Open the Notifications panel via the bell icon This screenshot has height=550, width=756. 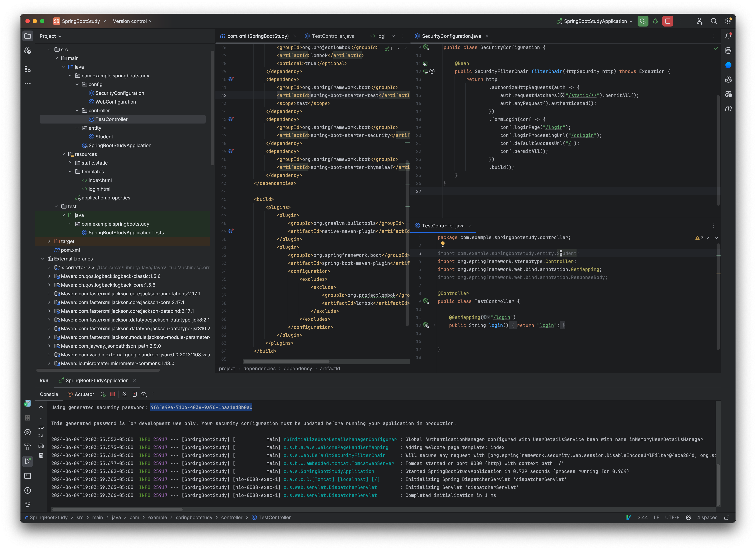tap(728, 36)
